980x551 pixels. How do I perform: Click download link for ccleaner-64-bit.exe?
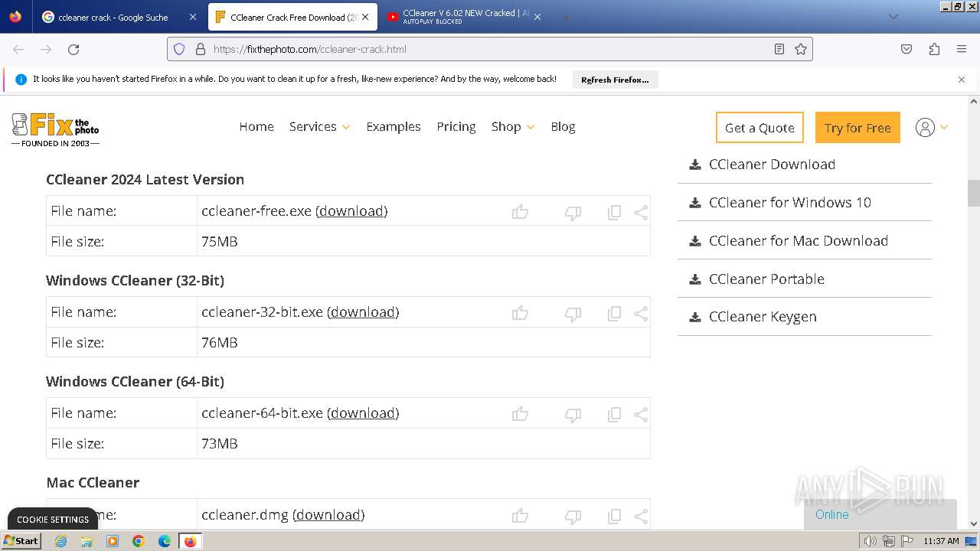pos(363,413)
